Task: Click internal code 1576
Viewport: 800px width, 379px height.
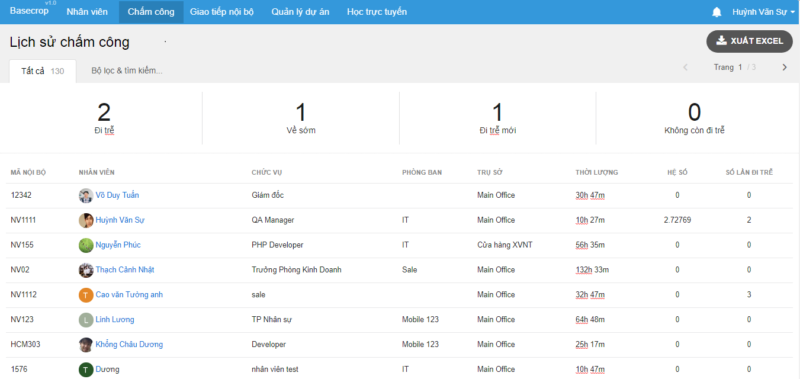Action: click(x=18, y=369)
